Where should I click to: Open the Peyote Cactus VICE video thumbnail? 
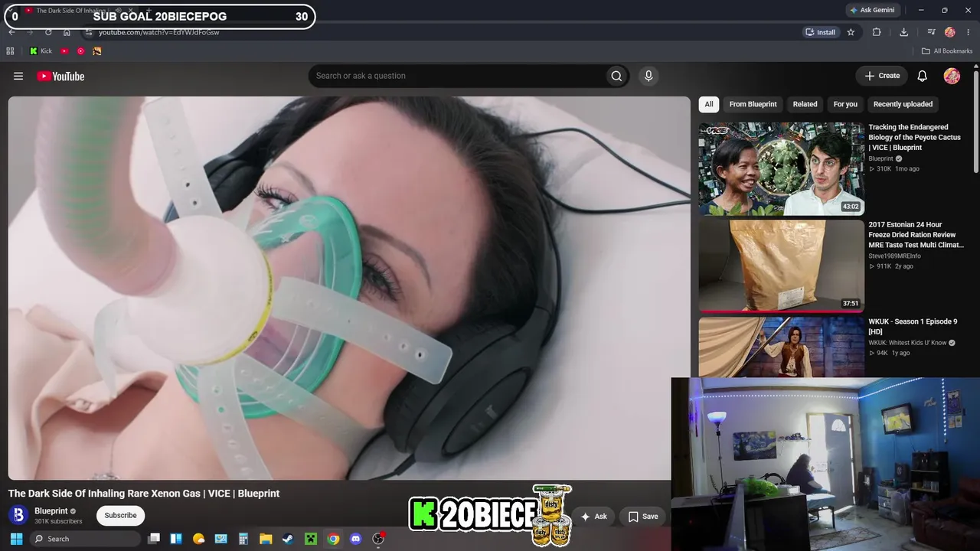[x=781, y=168]
